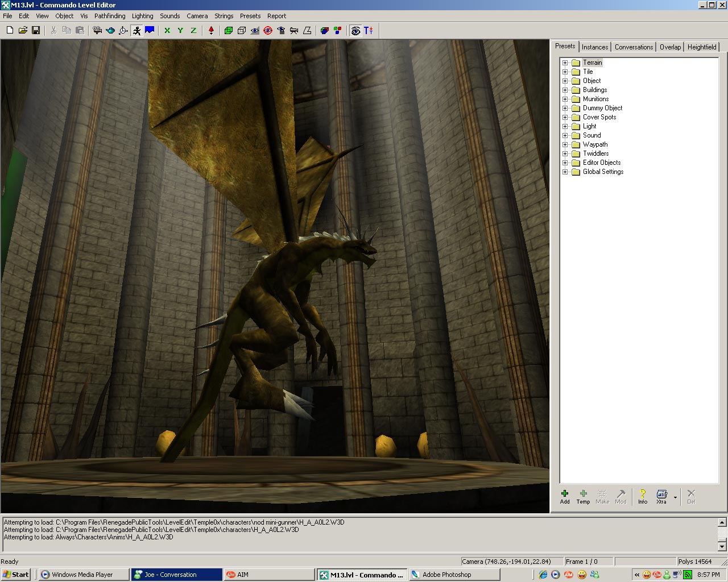Click the yellow question mark Info icon
This screenshot has height=582, width=728.
(x=643, y=496)
